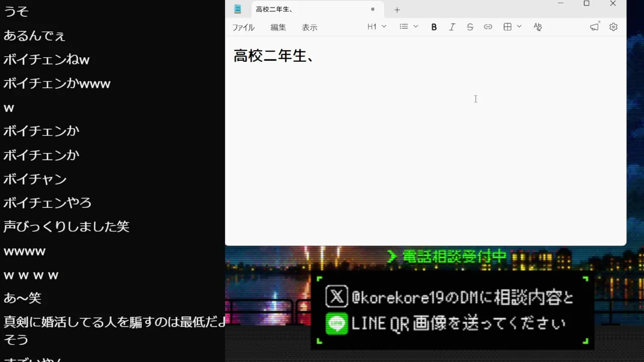The image size is (644, 362).
Task: Click the heading text 高校二年生、
Action: pos(274,56)
